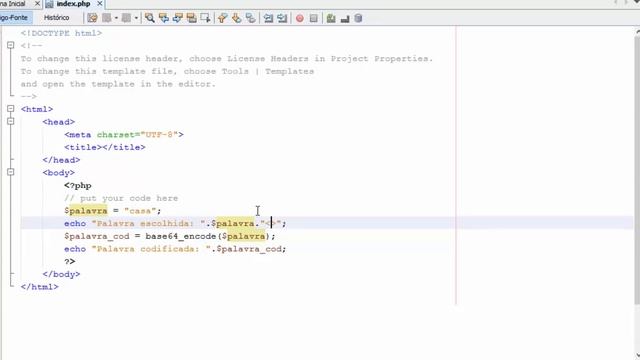Viewport: 640px width, 360px height.
Task: Click the Shift Line Left icon
Action: coord(268,18)
